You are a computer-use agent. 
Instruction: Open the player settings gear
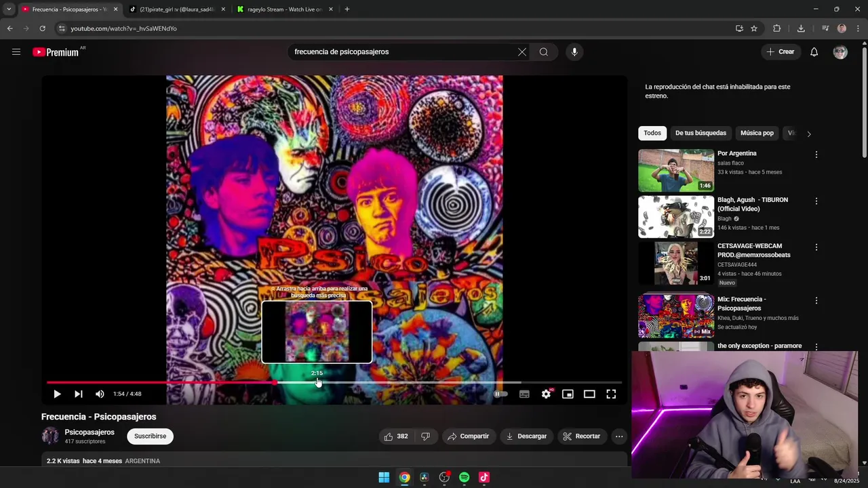click(546, 394)
